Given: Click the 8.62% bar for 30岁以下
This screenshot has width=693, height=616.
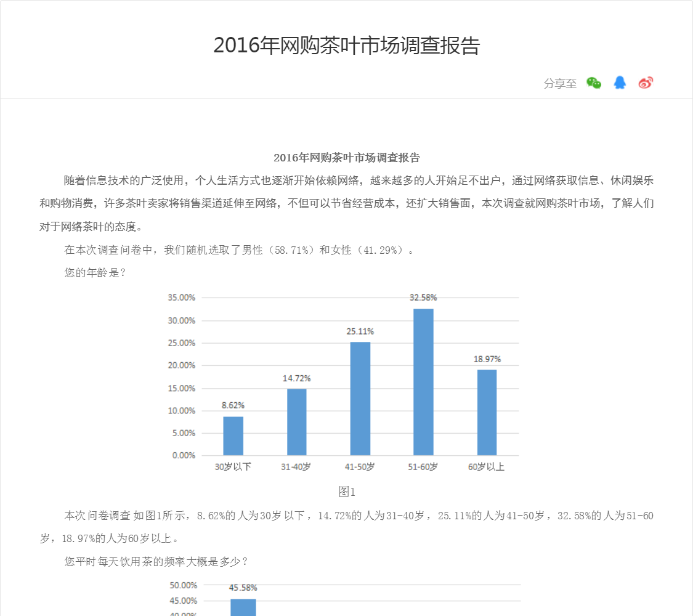Looking at the screenshot, I should coord(233,436).
